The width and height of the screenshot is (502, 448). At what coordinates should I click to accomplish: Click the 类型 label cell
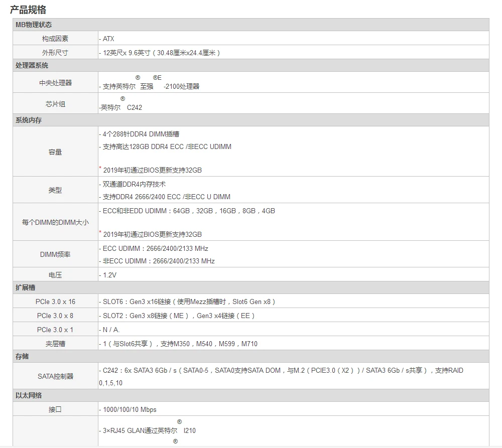coord(55,190)
